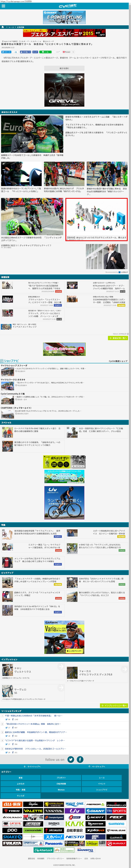
Task: Click the GARMIN sponsor logo in footer grid
Action: 116,837
